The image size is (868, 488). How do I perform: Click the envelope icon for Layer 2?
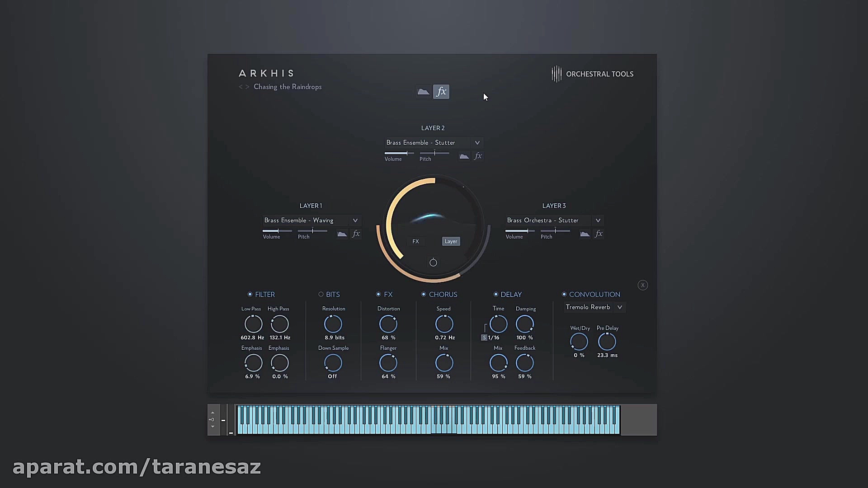pos(464,156)
